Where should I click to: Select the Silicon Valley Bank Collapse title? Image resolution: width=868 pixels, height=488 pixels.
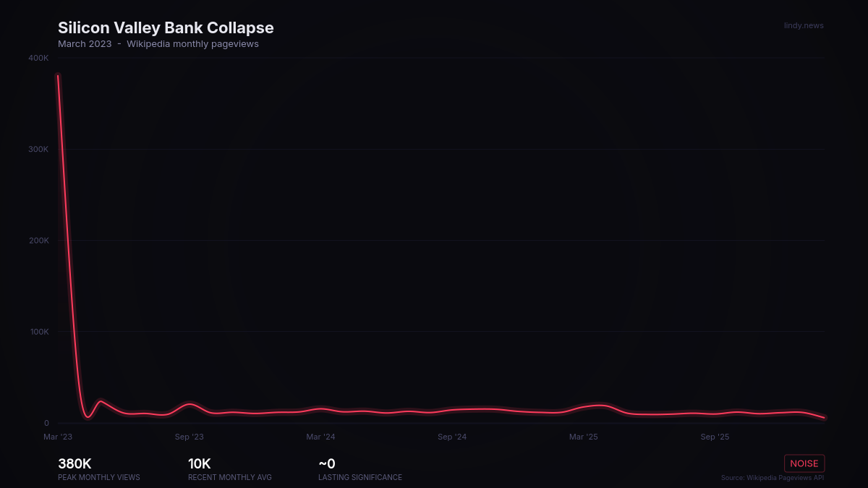(x=166, y=27)
